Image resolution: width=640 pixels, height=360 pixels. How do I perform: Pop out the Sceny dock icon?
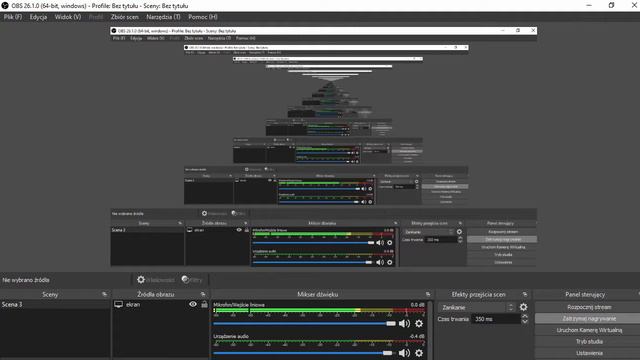pyautogui.click(x=104, y=294)
